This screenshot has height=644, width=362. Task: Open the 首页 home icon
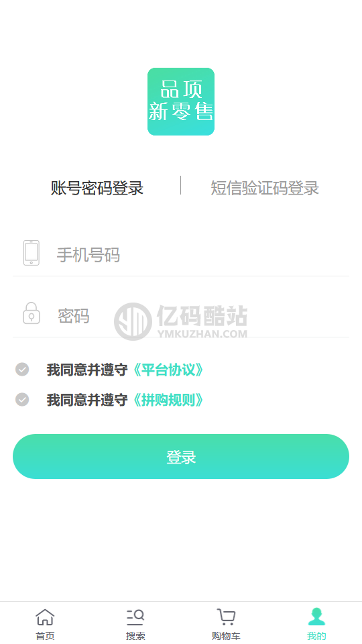[x=45, y=617]
